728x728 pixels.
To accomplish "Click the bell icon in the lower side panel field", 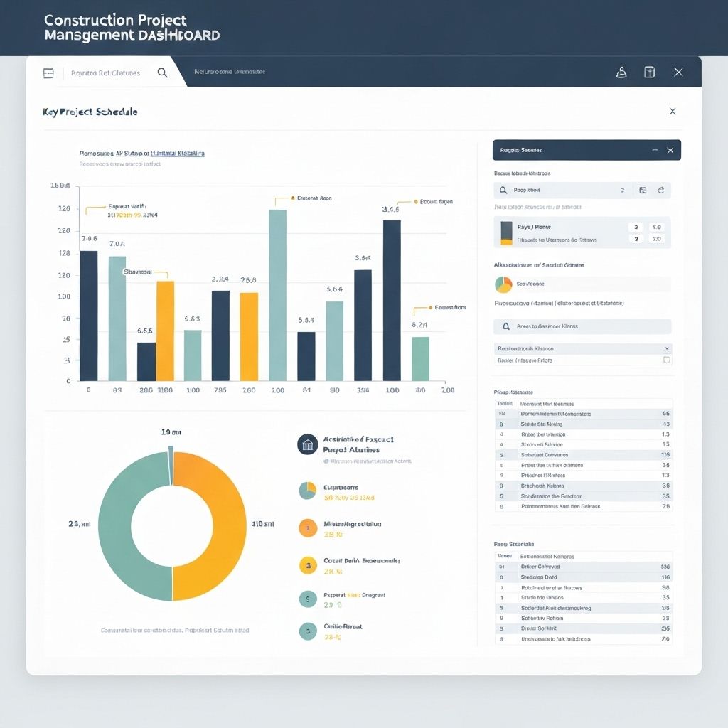I will click(506, 326).
